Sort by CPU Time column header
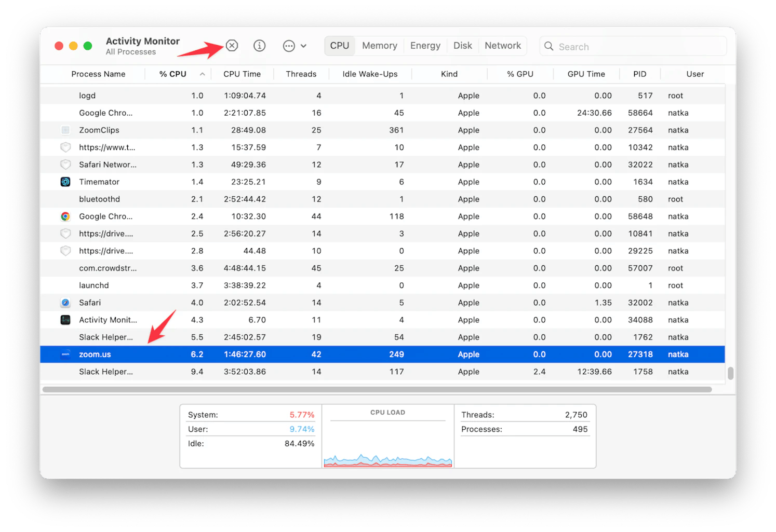 [x=242, y=74]
